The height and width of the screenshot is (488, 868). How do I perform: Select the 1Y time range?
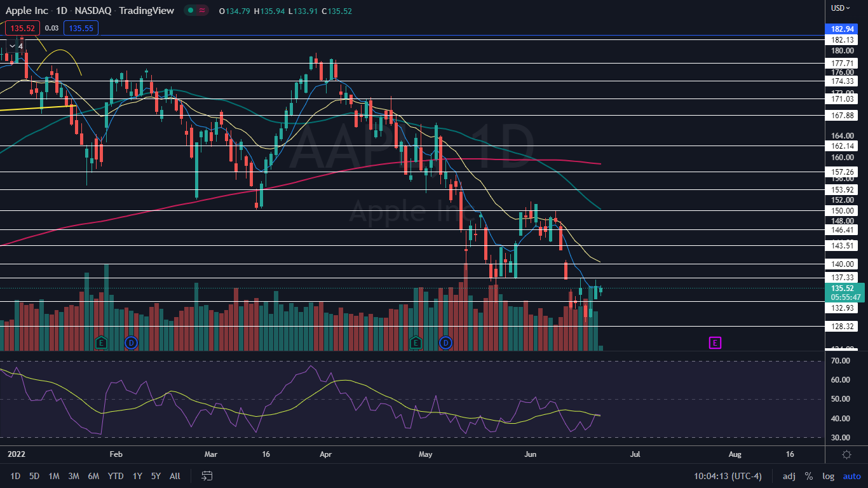tap(137, 476)
